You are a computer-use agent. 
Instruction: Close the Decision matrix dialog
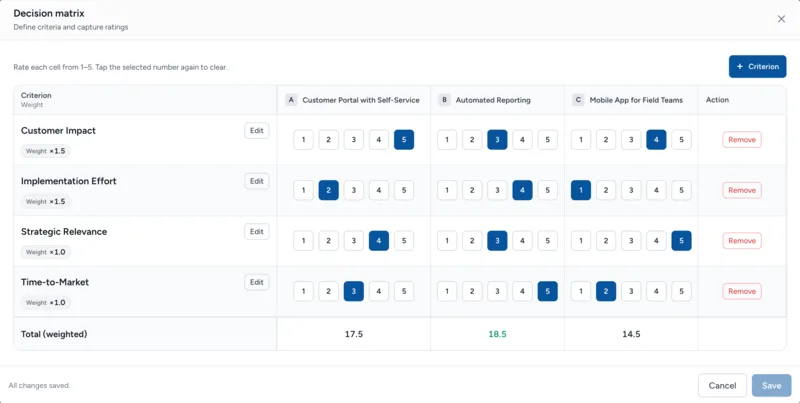click(x=781, y=19)
